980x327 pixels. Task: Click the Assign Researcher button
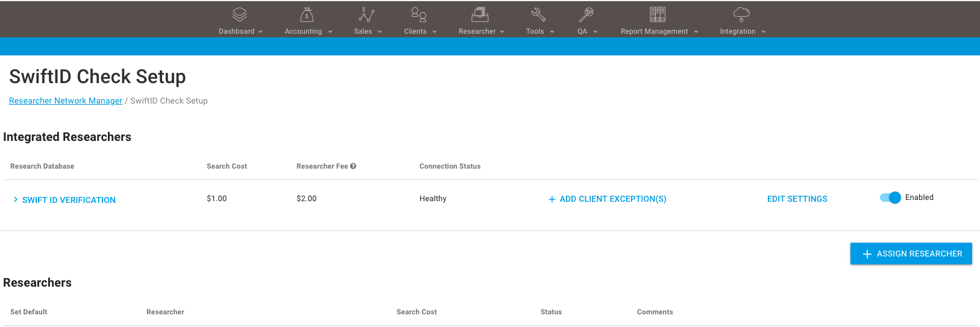[x=911, y=254]
